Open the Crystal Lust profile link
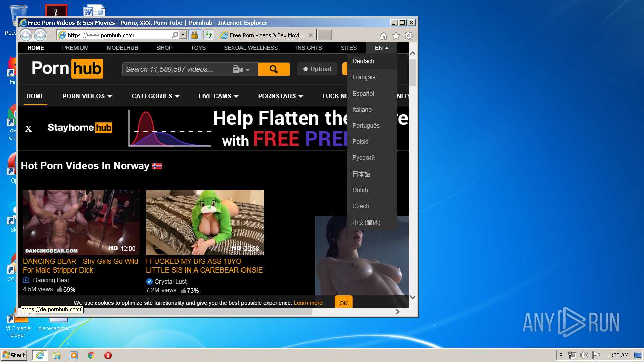 (171, 282)
